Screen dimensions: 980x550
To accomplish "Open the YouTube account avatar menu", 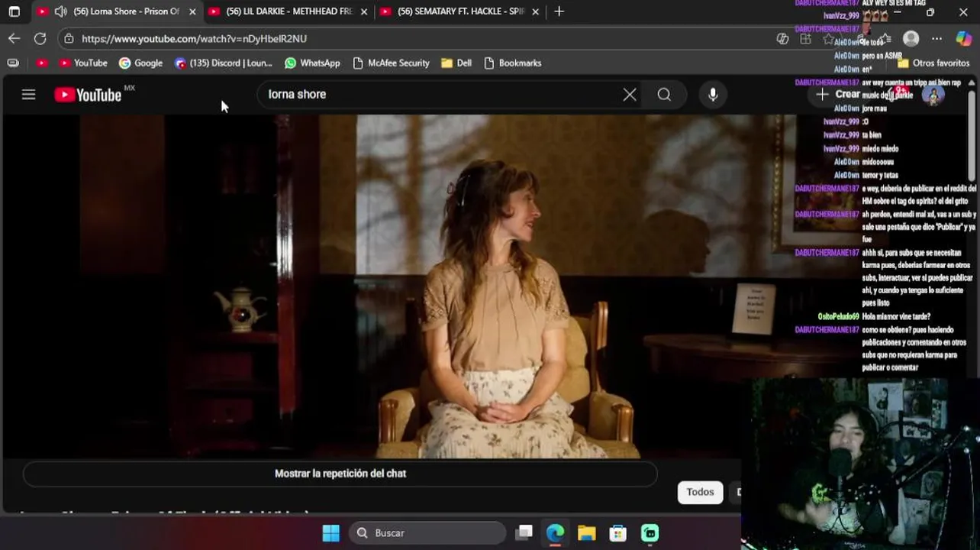I will [933, 95].
